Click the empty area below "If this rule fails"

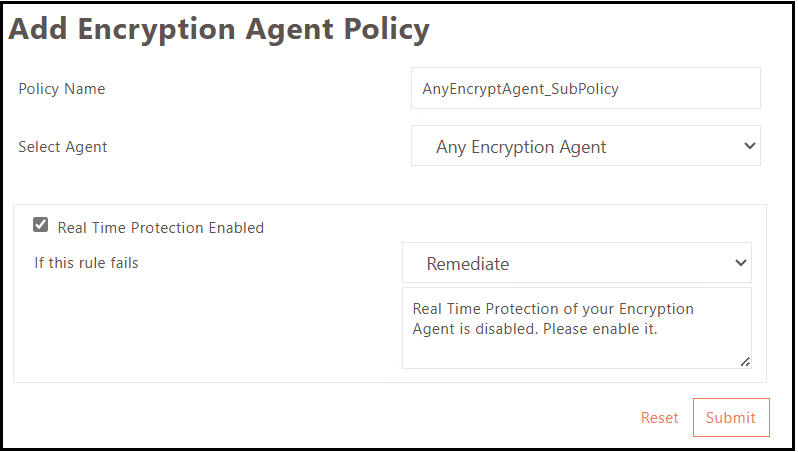click(x=200, y=330)
